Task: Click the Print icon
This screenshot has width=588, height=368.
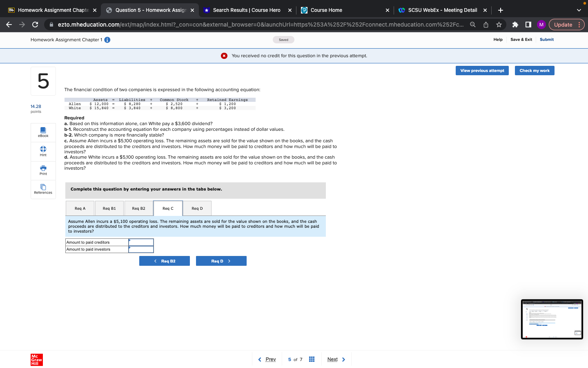Action: tap(43, 171)
